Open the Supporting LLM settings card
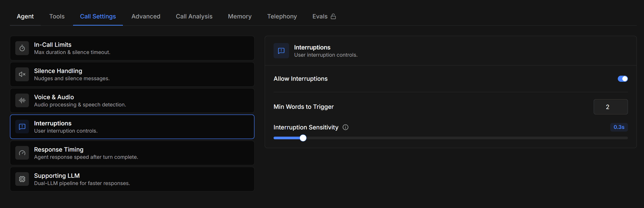 tap(132, 179)
